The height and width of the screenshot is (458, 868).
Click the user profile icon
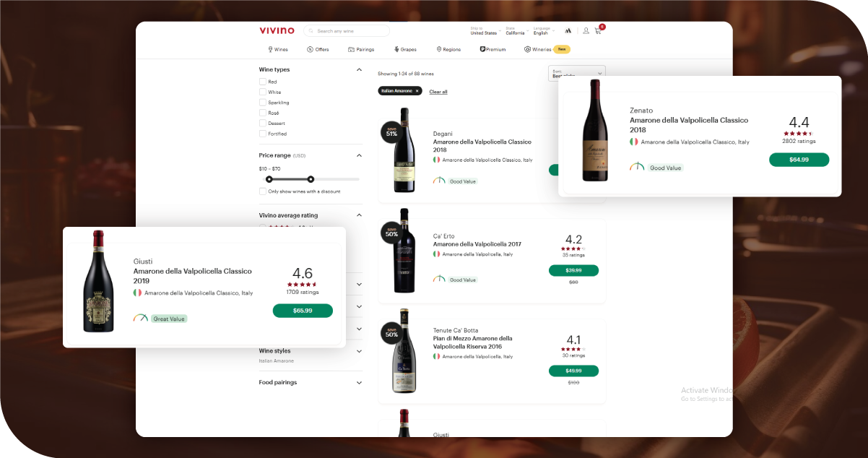point(586,31)
